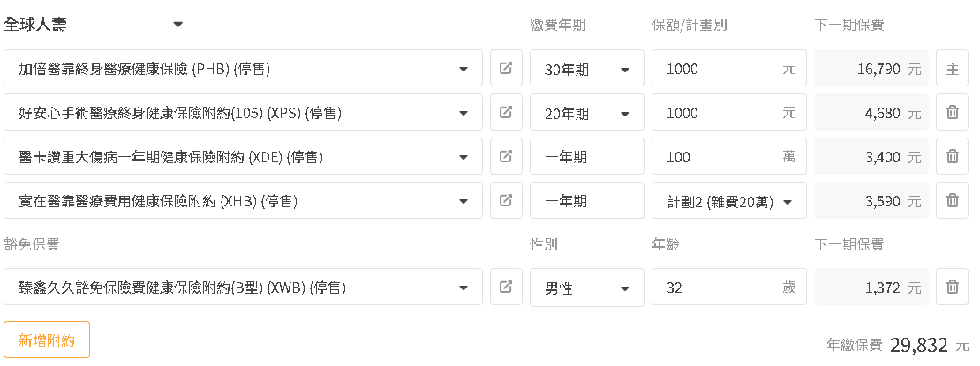The height and width of the screenshot is (366, 980).
Task: Edit the age field showing 32 歲
Action: pos(728,288)
